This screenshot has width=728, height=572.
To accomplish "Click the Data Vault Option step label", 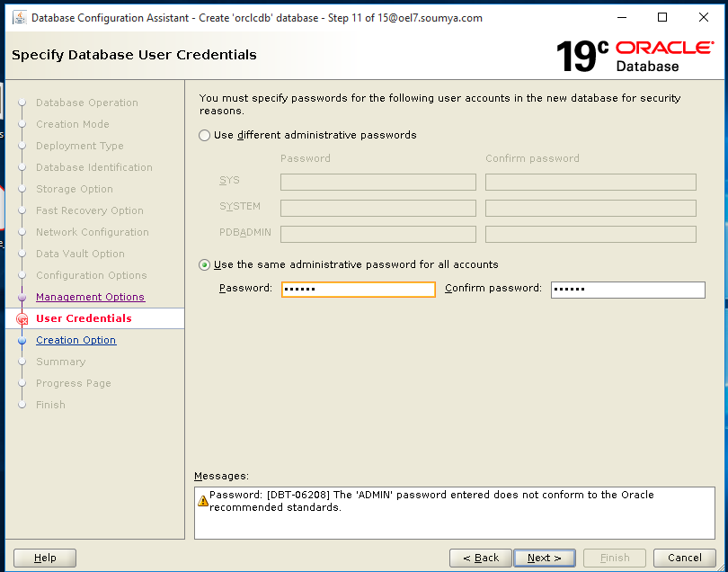I will pyautogui.click(x=80, y=255).
